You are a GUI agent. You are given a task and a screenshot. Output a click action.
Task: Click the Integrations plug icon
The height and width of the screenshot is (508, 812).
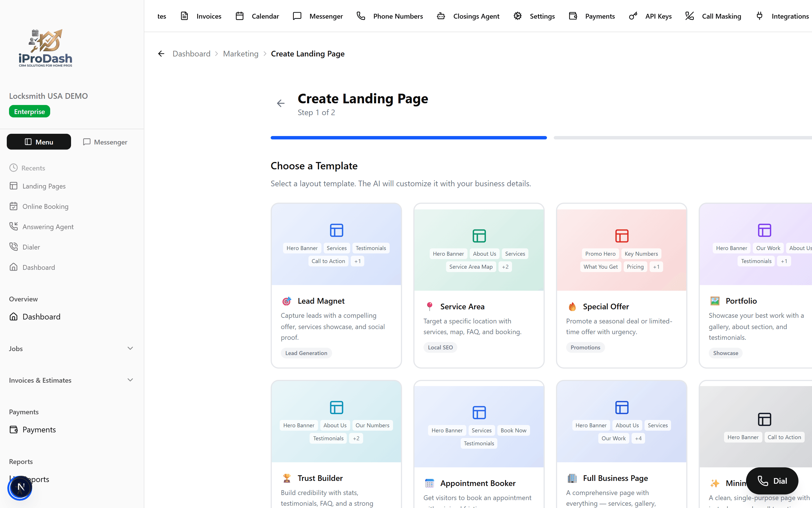tap(760, 16)
